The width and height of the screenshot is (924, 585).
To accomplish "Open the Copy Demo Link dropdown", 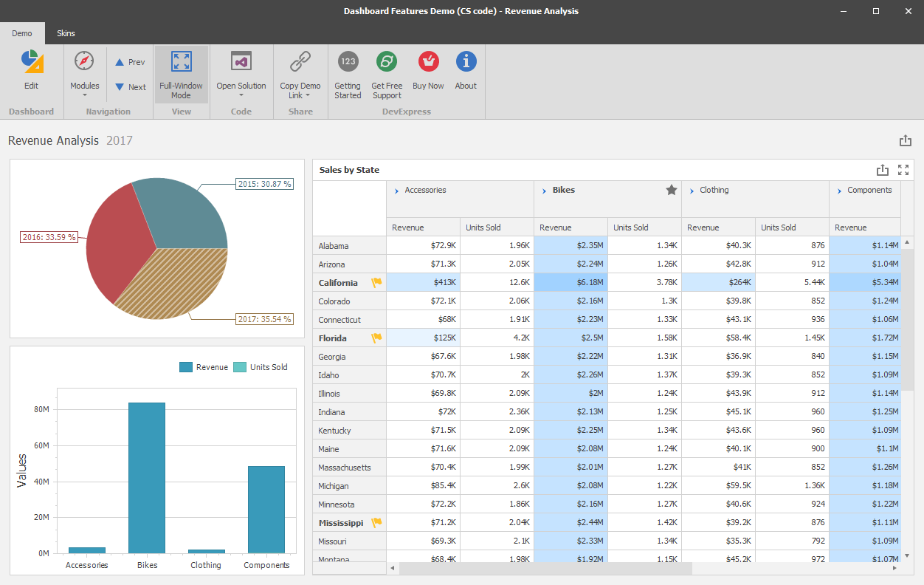I will (300, 90).
